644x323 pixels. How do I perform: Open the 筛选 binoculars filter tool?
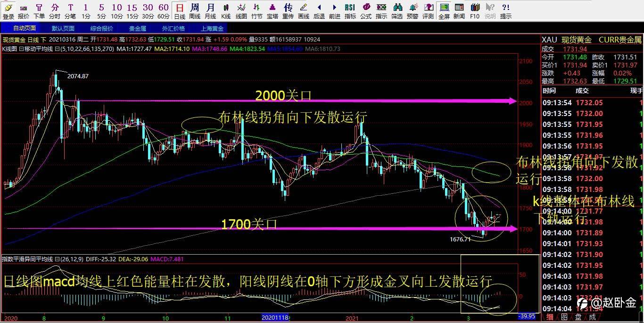(x=397, y=10)
